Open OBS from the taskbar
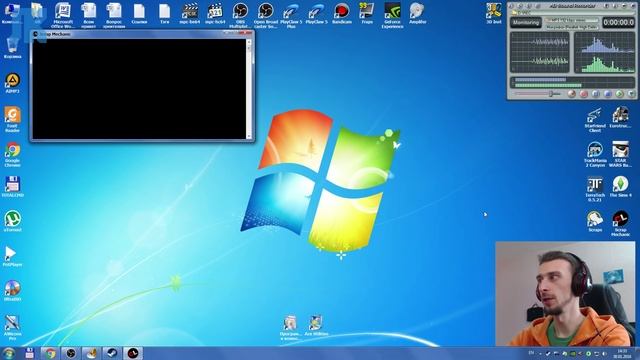 tap(71, 353)
